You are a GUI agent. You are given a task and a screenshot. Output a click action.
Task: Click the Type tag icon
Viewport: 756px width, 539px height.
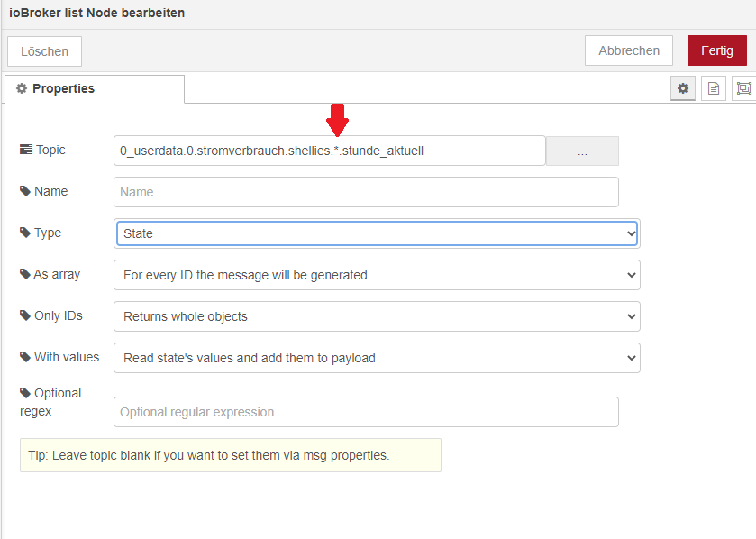coord(25,233)
